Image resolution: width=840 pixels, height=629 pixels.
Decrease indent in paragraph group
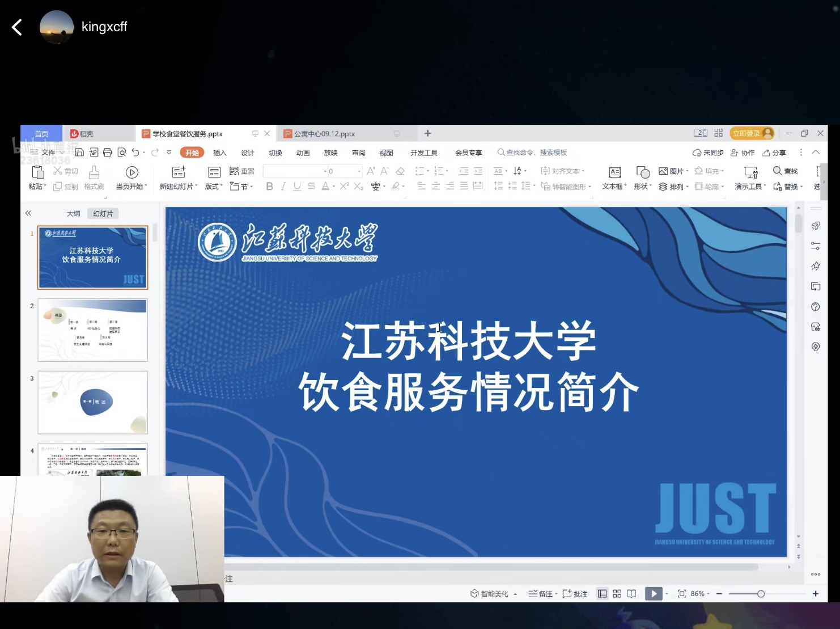(464, 171)
